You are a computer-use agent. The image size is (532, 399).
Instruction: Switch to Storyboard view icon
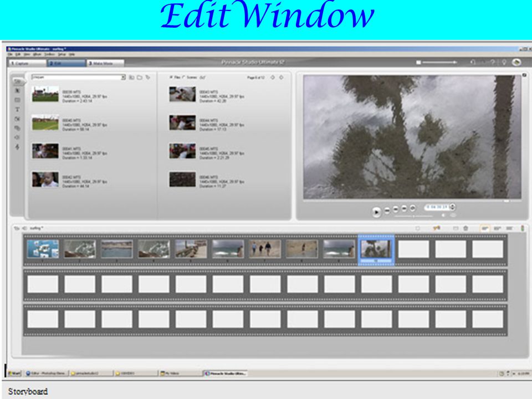pyautogui.click(x=485, y=228)
